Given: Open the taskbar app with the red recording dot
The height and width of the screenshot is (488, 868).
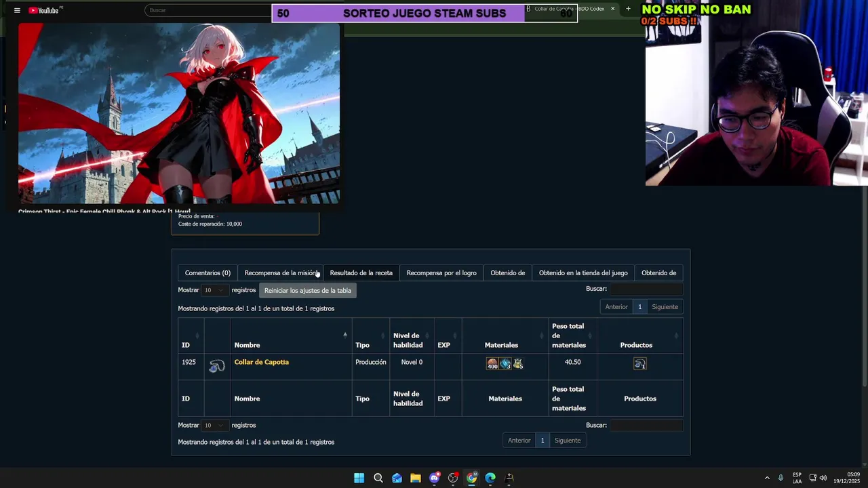Looking at the screenshot, I should pyautogui.click(x=453, y=478).
